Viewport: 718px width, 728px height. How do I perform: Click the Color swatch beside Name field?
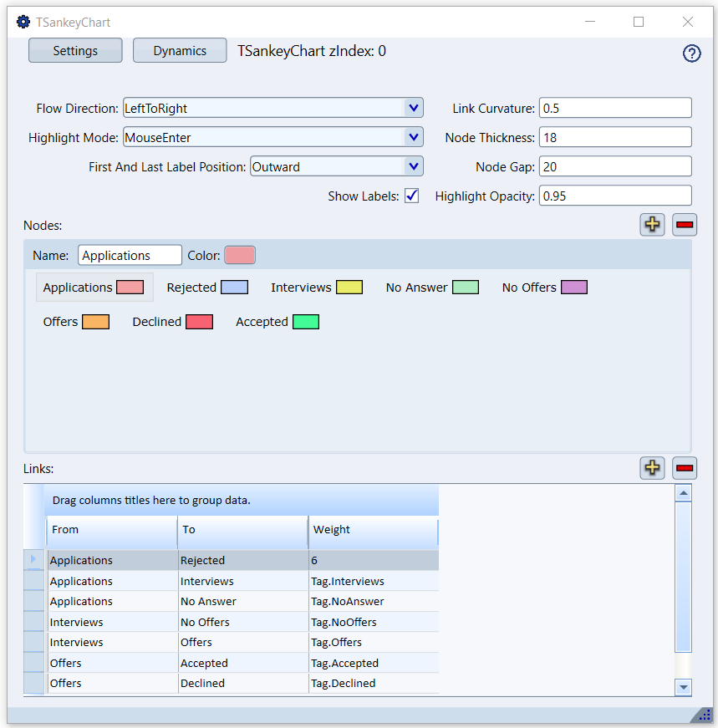240,256
